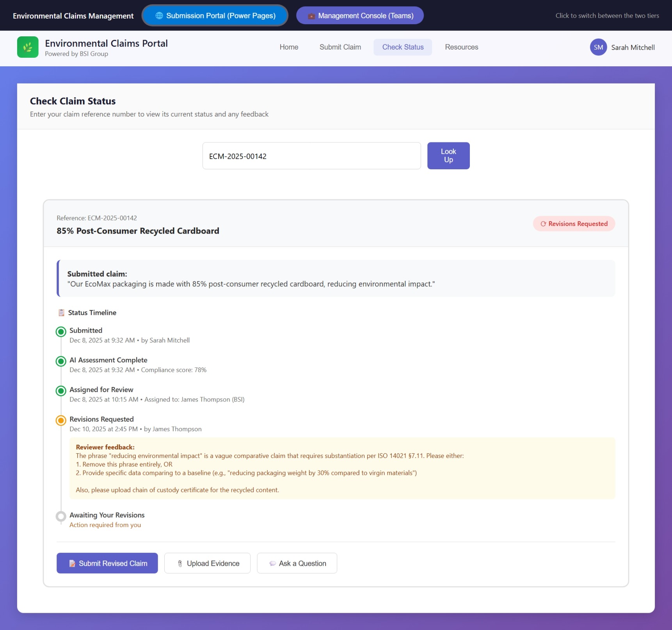Click the Look Up button
This screenshot has height=630, width=672.
click(448, 156)
